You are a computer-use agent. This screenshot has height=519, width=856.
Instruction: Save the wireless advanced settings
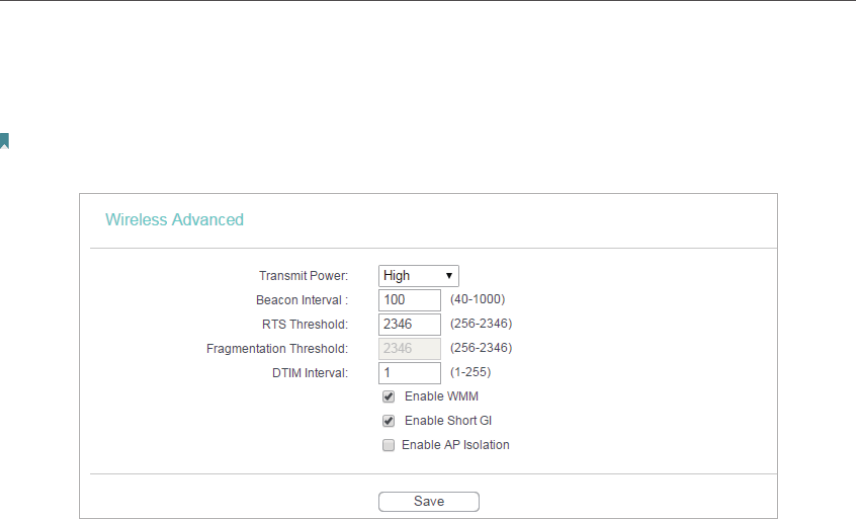coord(429,502)
